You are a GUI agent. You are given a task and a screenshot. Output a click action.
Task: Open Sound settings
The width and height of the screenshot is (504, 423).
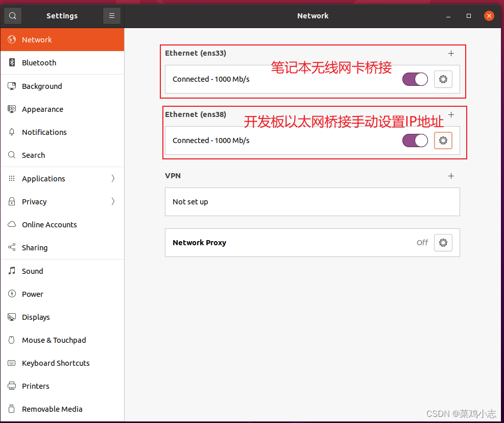tap(62, 271)
